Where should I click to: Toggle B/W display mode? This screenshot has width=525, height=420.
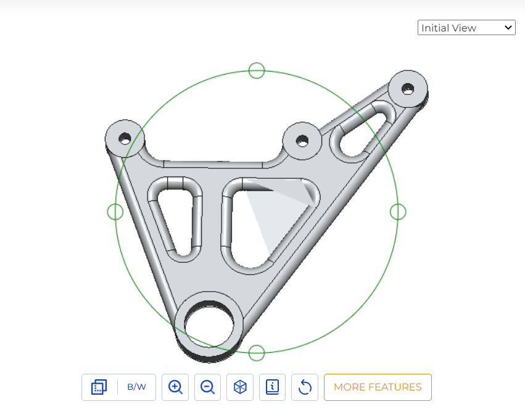136,387
